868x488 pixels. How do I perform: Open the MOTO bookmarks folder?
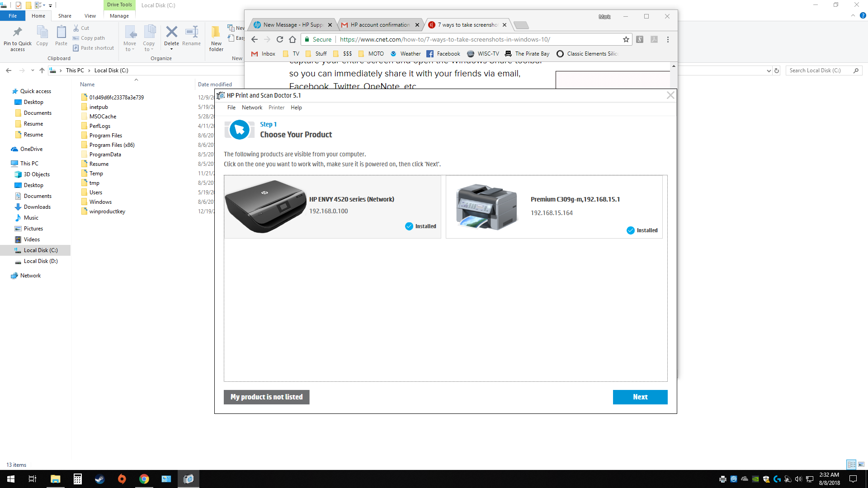(371, 54)
